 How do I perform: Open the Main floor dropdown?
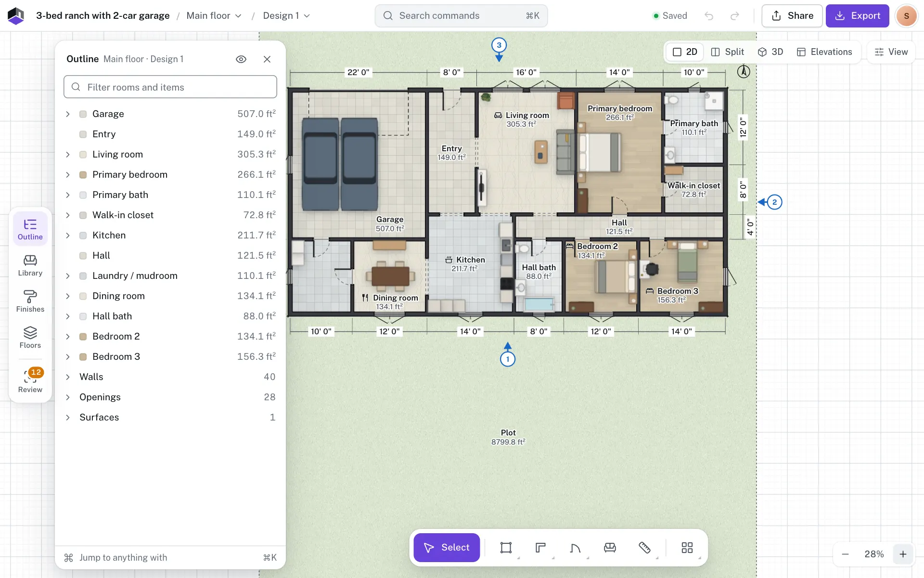(x=214, y=16)
